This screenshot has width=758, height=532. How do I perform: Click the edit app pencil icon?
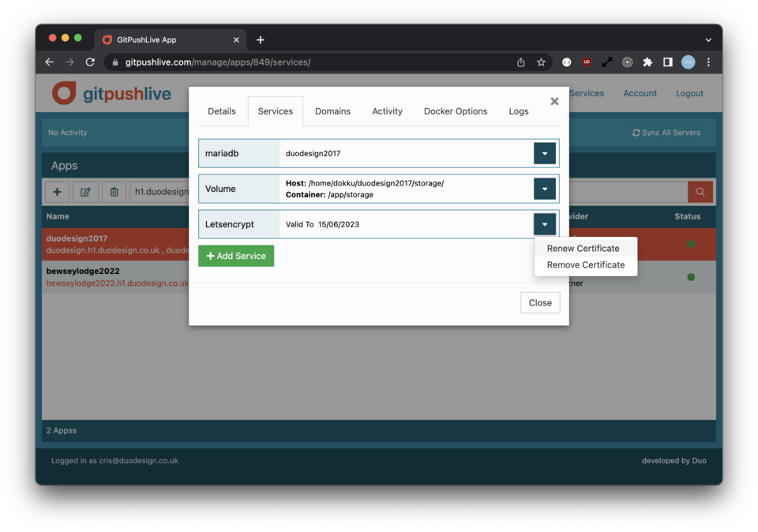(x=85, y=192)
